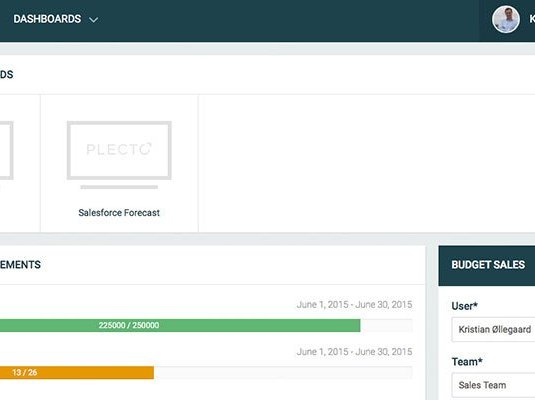The height and width of the screenshot is (400, 535).
Task: Open the Team dropdown showing Sales Team
Action: [x=493, y=385]
